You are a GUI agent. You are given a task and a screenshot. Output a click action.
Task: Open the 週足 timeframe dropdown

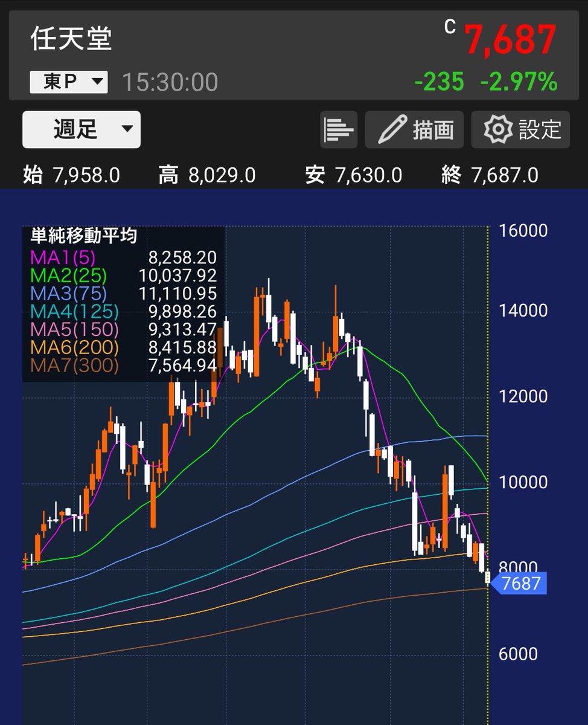(81, 129)
